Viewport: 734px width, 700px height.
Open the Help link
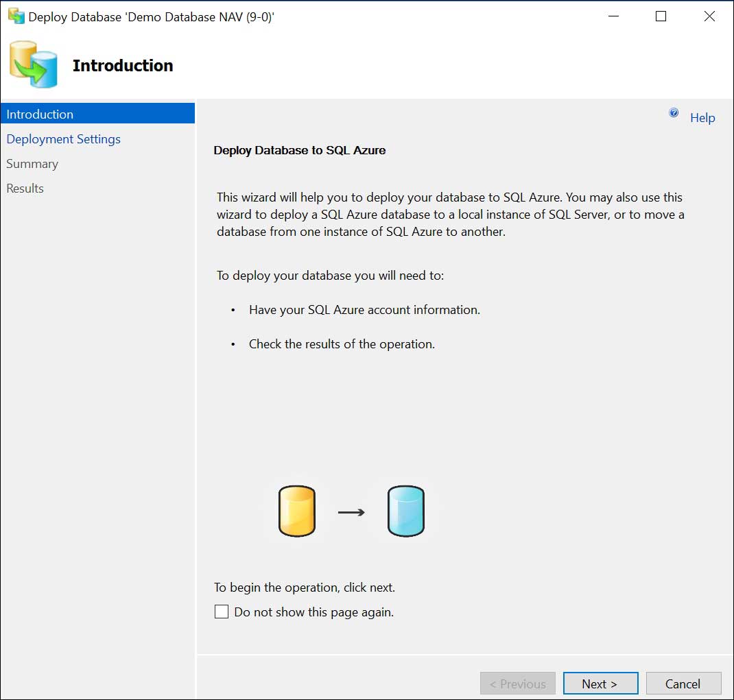[x=702, y=117]
